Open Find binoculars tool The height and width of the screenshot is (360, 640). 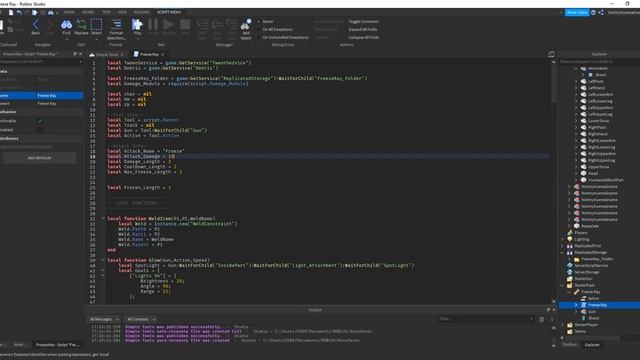[66, 25]
